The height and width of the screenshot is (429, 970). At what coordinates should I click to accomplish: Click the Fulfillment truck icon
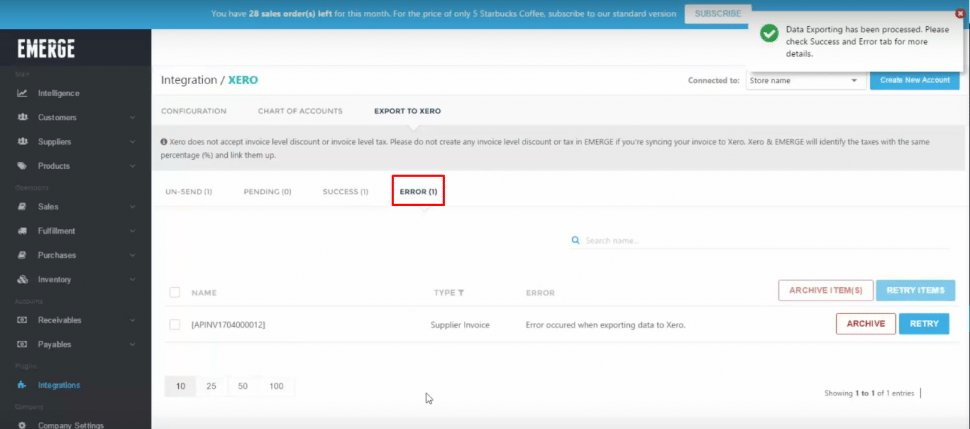[22, 231]
